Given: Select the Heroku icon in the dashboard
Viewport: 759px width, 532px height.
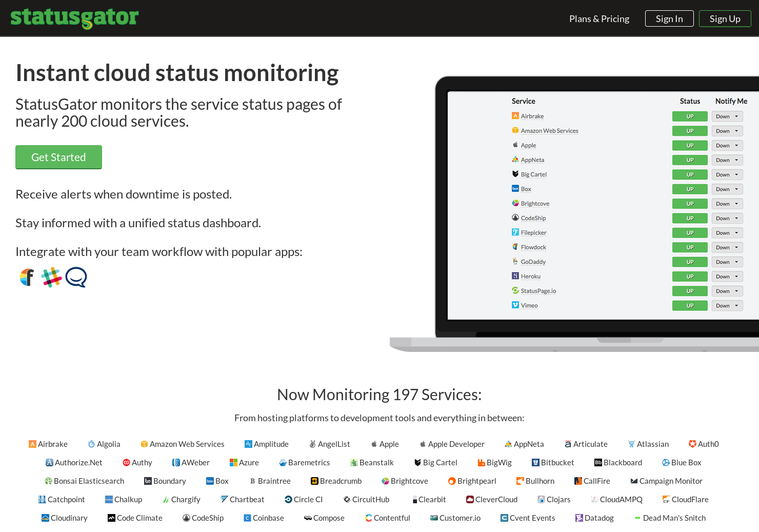Looking at the screenshot, I should coord(515,276).
